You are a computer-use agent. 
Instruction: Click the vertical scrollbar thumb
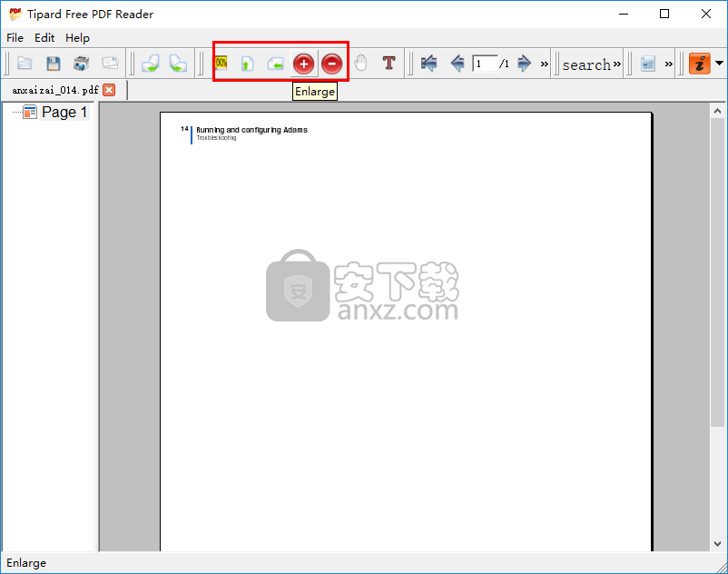tap(717, 272)
